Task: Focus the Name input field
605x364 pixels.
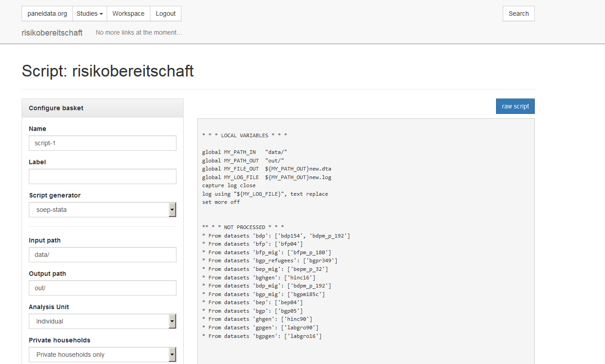Action: tap(103, 143)
